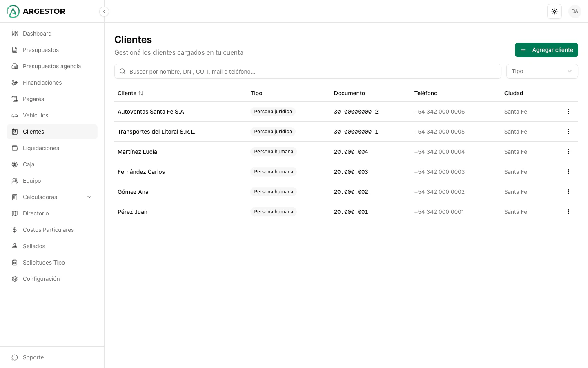Click the Solicitudes Tipo clipboard icon
The image size is (588, 368).
pyautogui.click(x=15, y=263)
